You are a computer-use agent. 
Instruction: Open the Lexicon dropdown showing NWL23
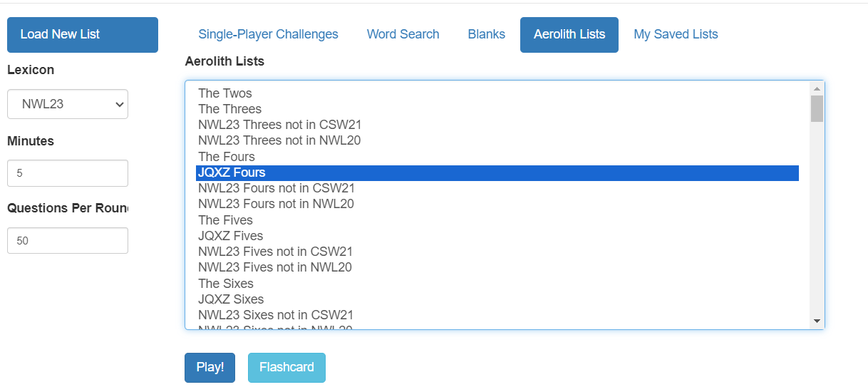68,104
